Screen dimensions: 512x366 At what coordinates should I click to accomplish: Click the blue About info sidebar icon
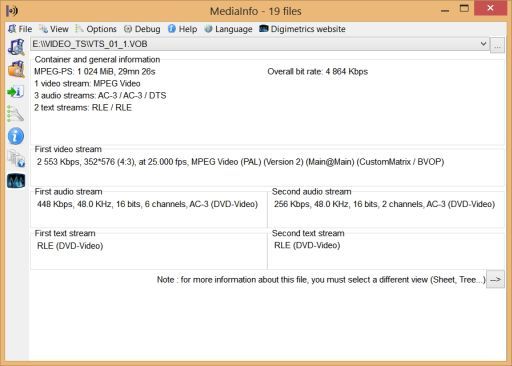tap(16, 136)
